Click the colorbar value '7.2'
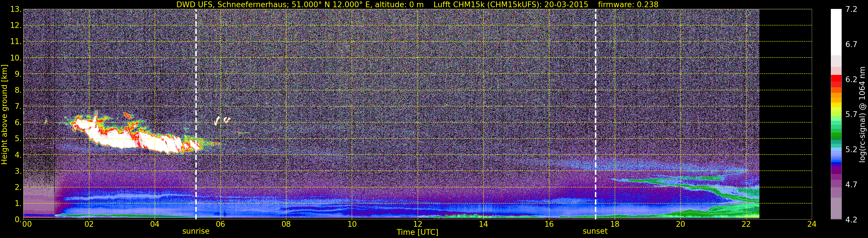This screenshot has height=238, width=868. click(x=851, y=10)
